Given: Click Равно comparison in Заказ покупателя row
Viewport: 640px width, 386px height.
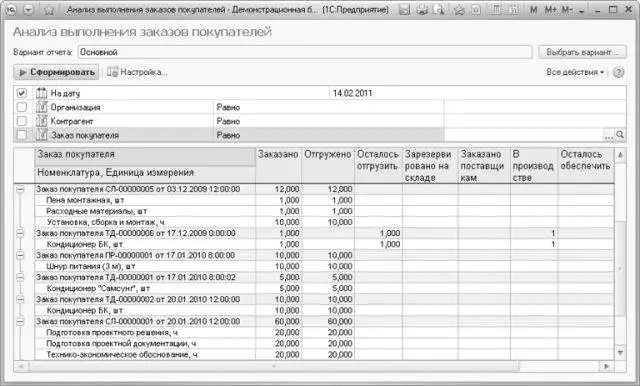Looking at the screenshot, I should click(228, 135).
